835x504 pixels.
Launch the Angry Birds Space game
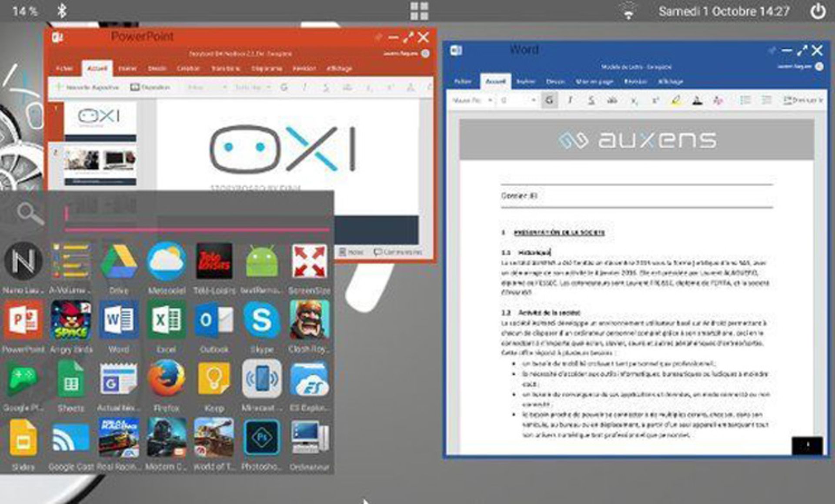71,320
